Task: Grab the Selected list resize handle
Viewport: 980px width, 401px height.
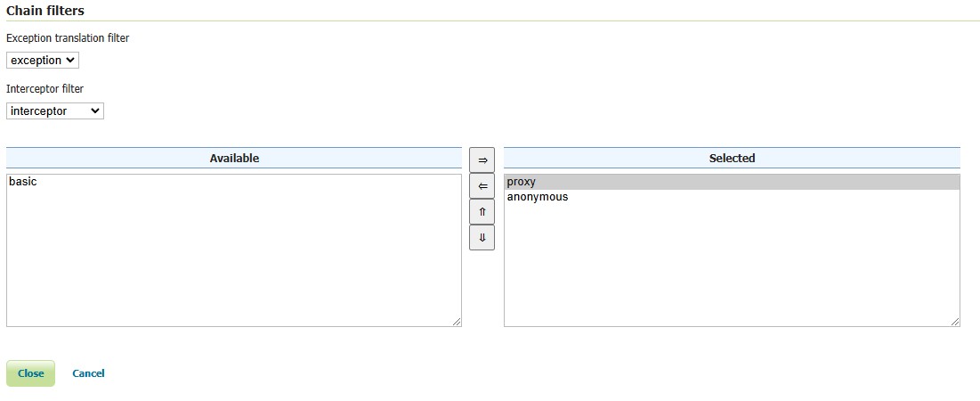Action: pos(955,322)
